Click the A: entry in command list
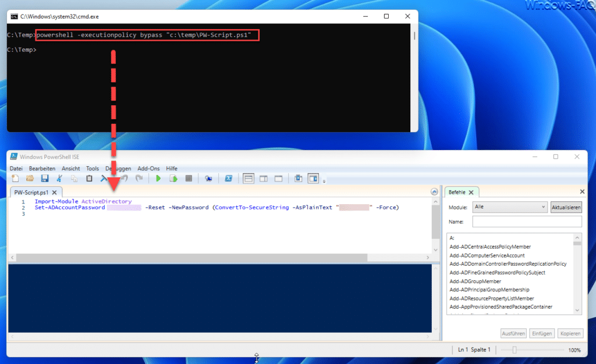Viewport: 596px width, 364px height. click(452, 238)
